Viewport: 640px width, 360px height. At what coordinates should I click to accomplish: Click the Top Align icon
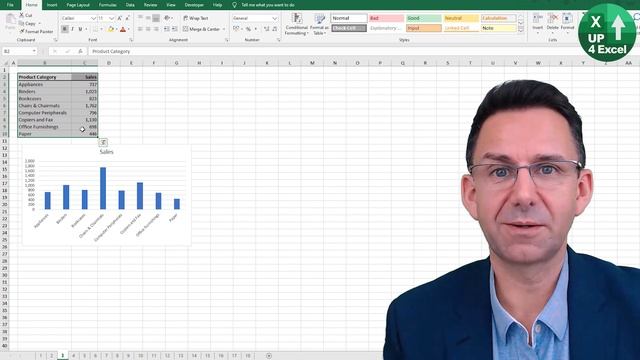point(140,18)
